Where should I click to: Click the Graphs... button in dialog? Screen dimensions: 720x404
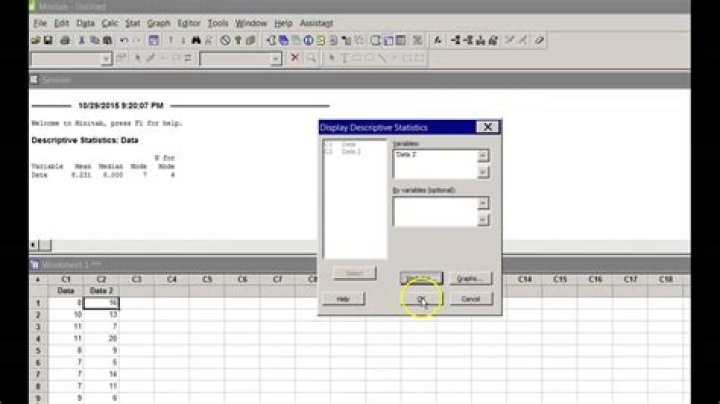[471, 278]
